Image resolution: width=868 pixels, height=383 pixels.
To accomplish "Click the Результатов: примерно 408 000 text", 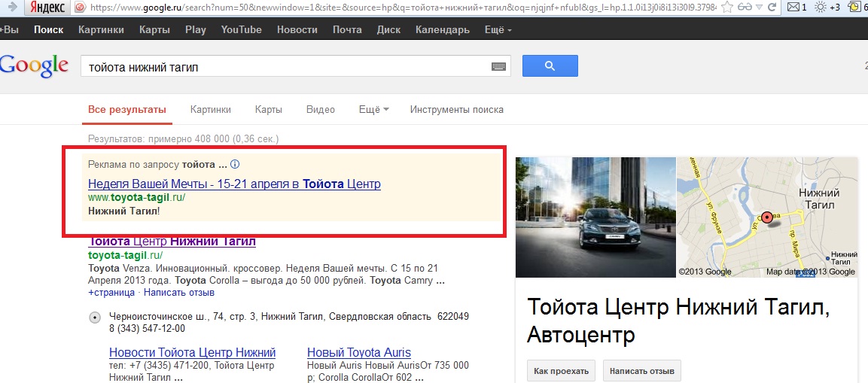I will (x=183, y=138).
